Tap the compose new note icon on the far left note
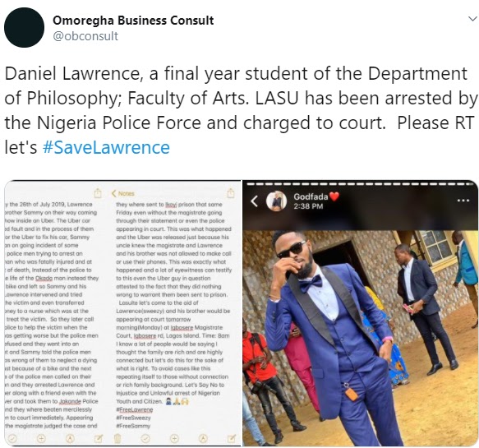 98,439
